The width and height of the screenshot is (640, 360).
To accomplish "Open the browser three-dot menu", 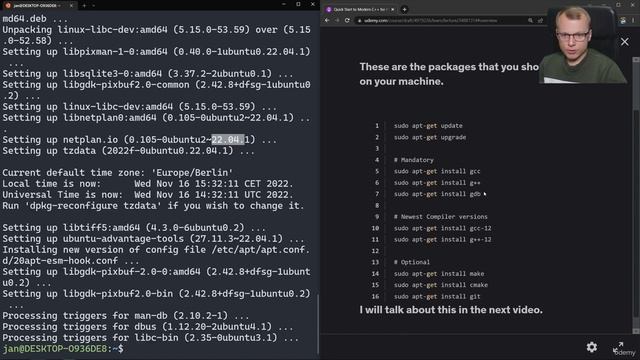I will (633, 20).
